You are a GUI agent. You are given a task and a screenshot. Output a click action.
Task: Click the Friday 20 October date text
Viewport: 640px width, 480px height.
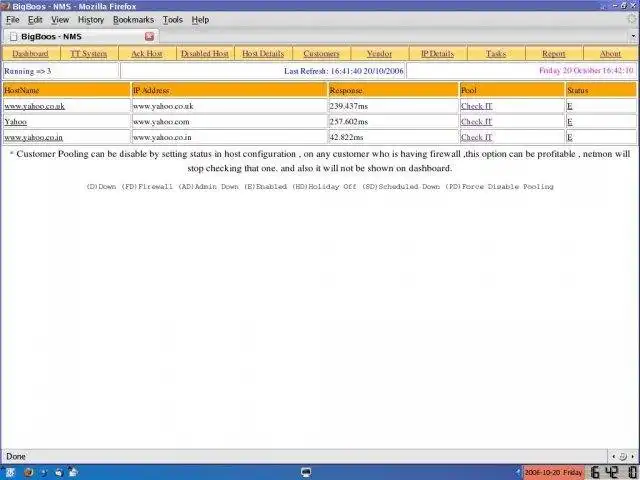point(586,71)
